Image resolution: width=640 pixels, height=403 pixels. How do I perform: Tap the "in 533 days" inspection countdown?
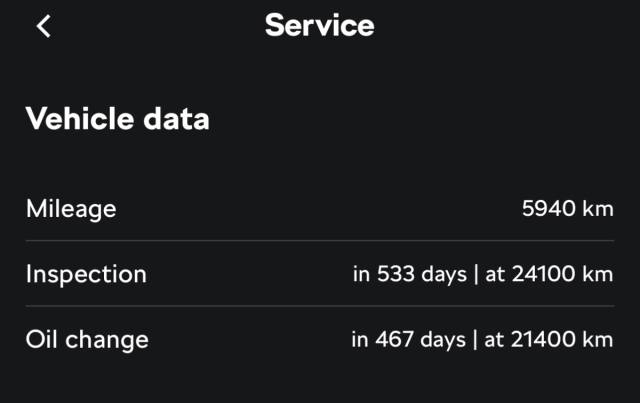(409, 274)
